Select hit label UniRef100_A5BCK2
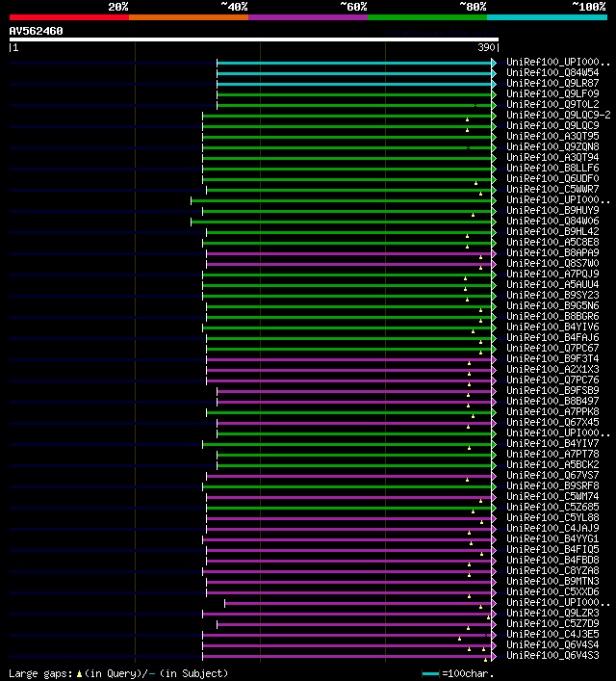Viewport: 616px width, 681px height. (x=552, y=464)
